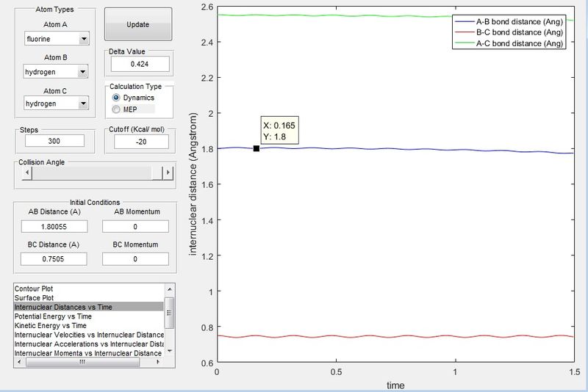Click the Update button
Image resolution: width=588 pixels, height=392 pixels.
click(x=138, y=24)
